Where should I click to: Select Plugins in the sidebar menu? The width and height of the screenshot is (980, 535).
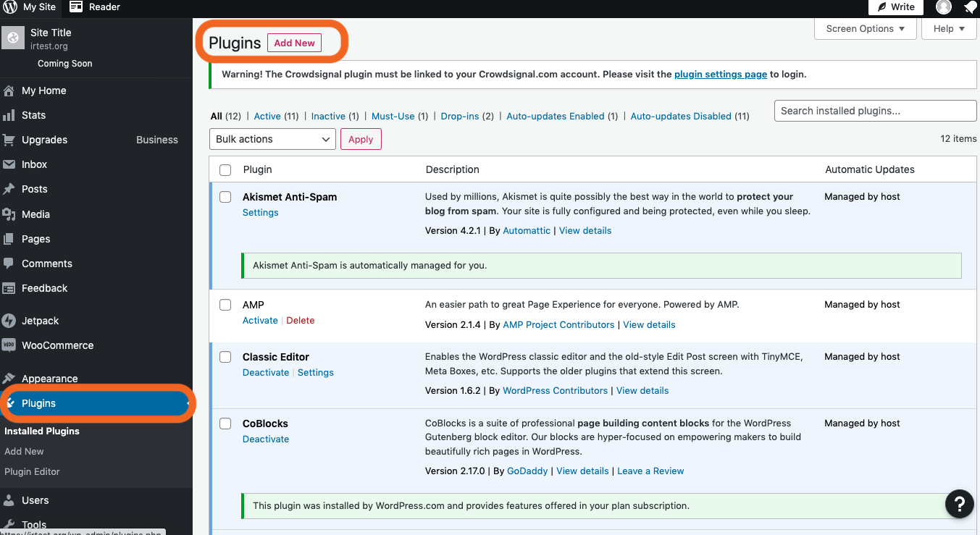pos(96,403)
